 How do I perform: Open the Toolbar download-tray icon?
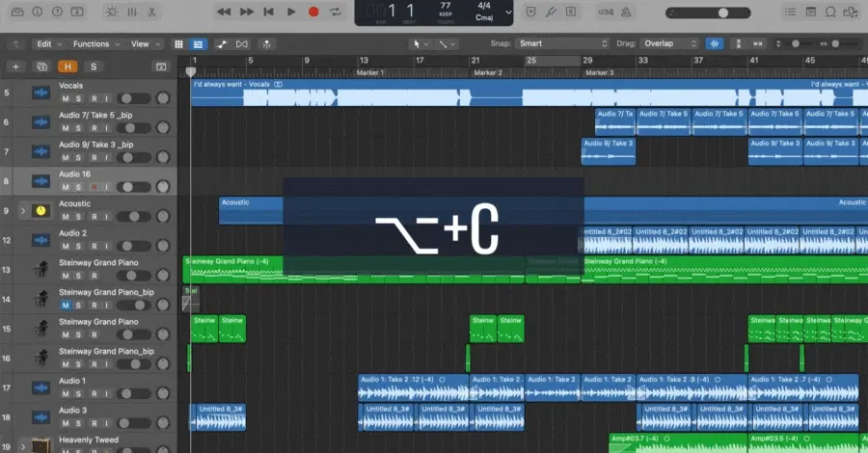tap(77, 12)
